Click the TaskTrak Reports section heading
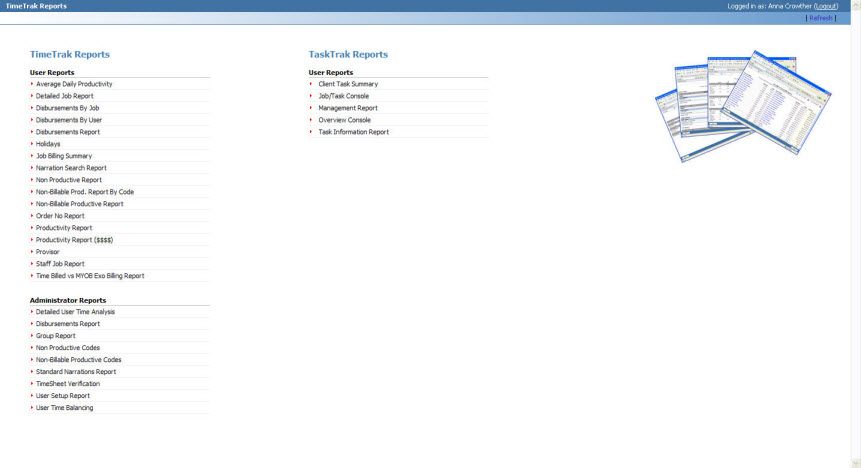861x468 pixels. point(348,54)
